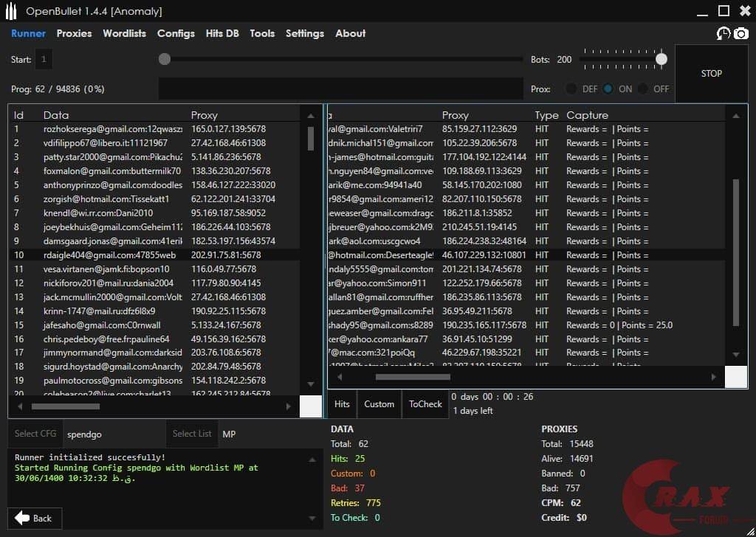Viewport: 756px width, 537px height.
Task: Open the Select CFG chooser
Action: (35, 434)
